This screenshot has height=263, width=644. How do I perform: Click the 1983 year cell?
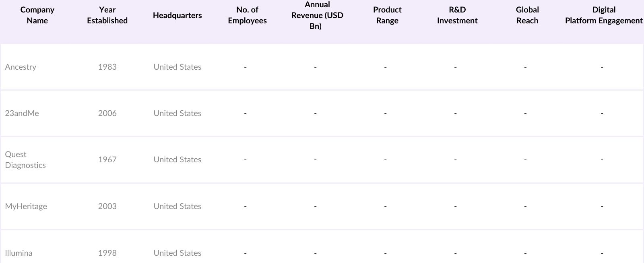click(107, 67)
